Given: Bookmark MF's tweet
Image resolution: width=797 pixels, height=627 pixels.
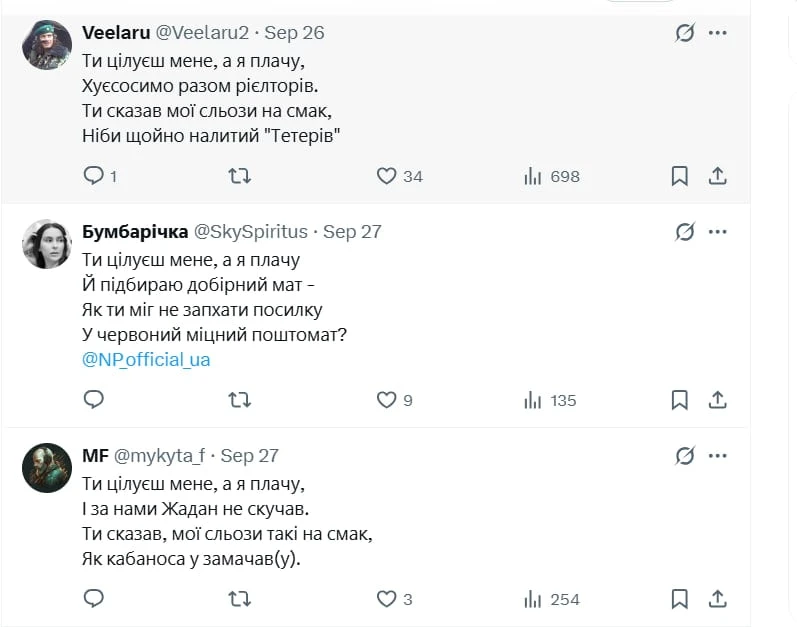Looking at the screenshot, I should coord(679,599).
